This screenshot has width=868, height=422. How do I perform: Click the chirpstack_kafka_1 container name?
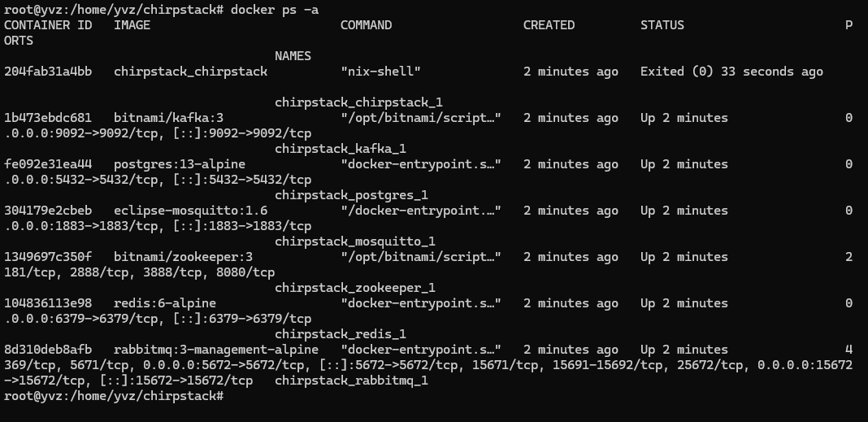coord(341,149)
